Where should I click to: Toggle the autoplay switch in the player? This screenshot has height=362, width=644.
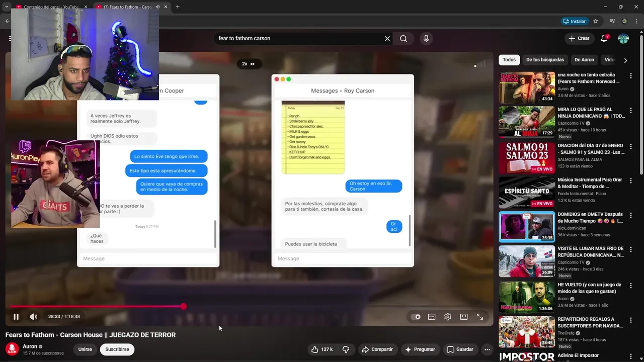[x=416, y=317]
